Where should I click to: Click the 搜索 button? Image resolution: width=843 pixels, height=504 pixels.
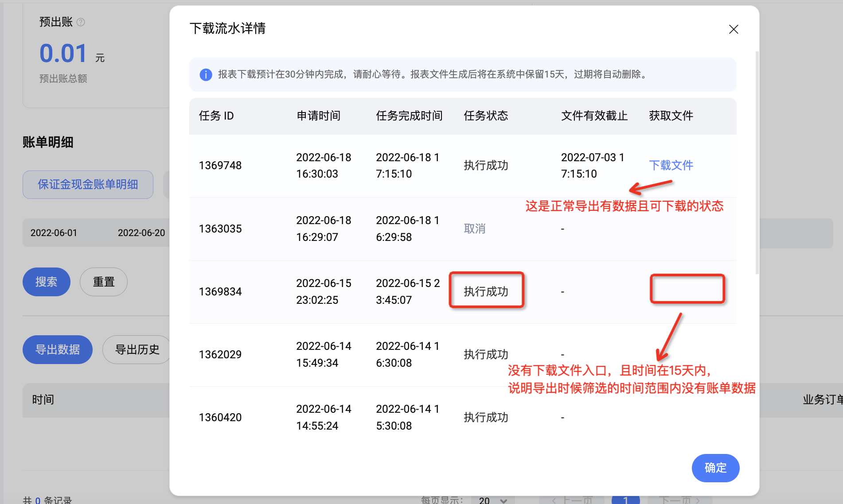pos(47,282)
